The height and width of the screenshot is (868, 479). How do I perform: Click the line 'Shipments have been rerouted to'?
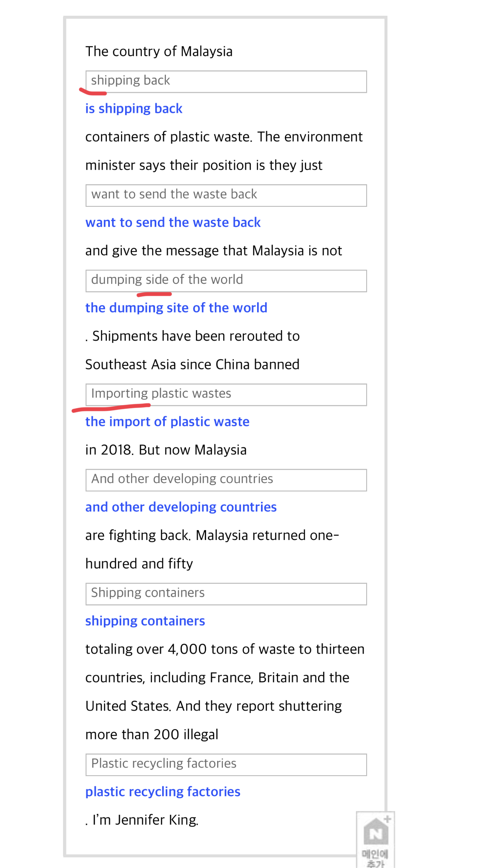coord(196,336)
